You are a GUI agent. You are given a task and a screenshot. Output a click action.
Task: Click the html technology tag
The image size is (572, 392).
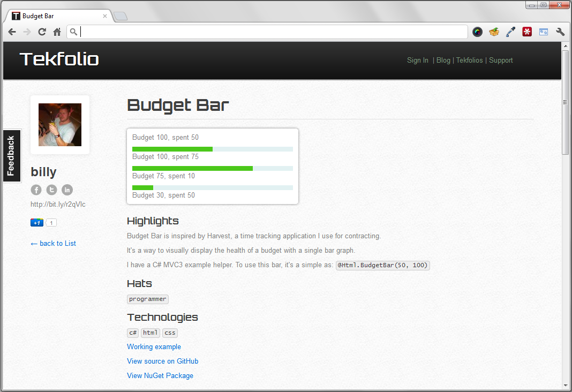(150, 333)
